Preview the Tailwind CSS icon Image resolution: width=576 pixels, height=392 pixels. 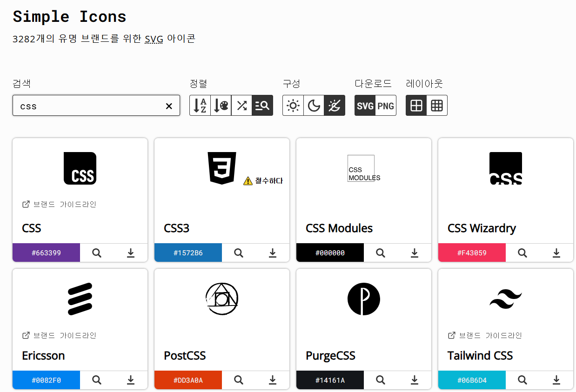click(x=522, y=380)
